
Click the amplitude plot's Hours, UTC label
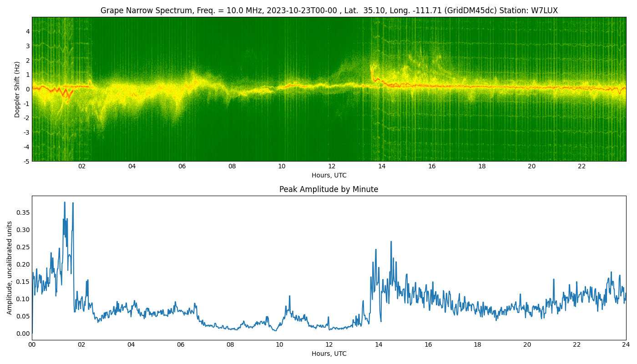[x=329, y=354]
